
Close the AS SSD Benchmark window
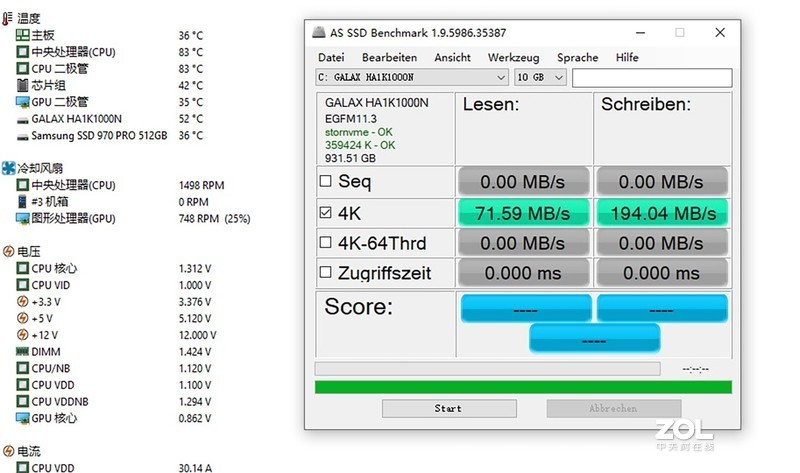point(720,33)
